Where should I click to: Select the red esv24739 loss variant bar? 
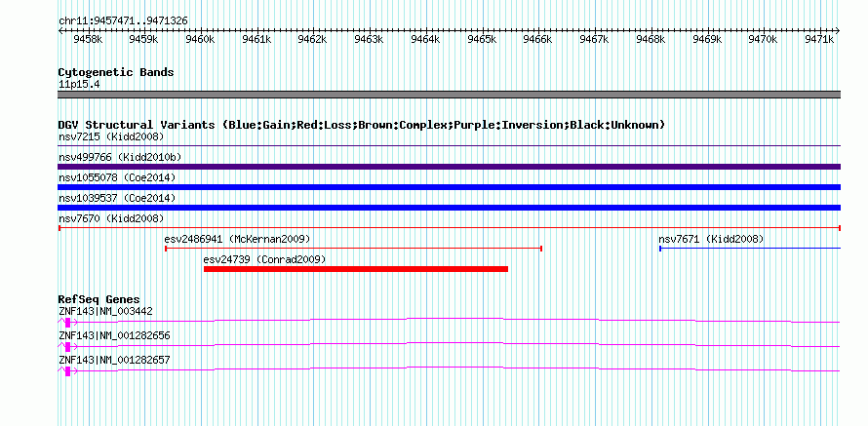coord(355,269)
